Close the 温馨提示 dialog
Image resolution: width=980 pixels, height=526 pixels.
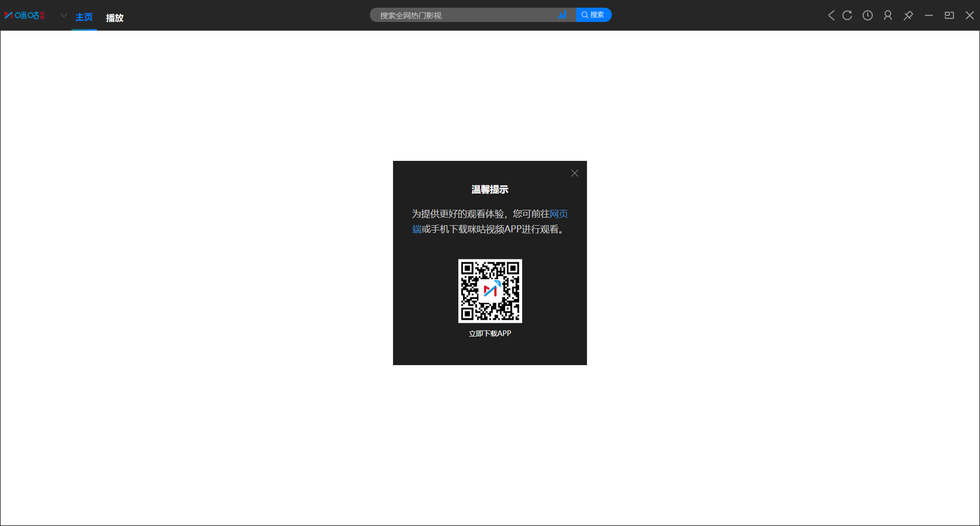(575, 173)
